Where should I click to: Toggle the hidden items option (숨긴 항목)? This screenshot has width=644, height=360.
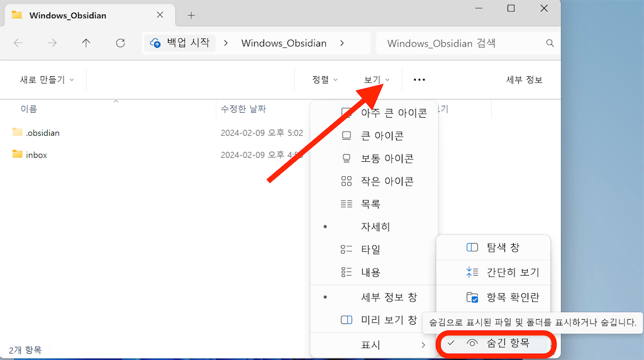(508, 343)
